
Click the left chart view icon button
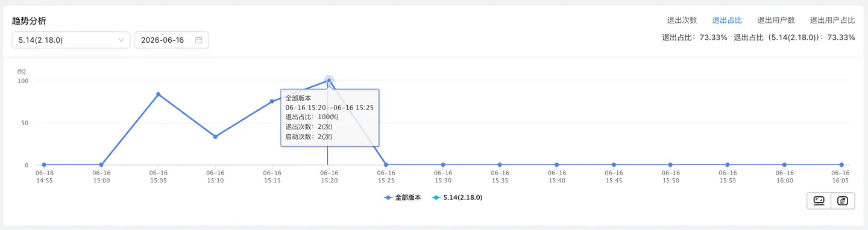click(819, 201)
